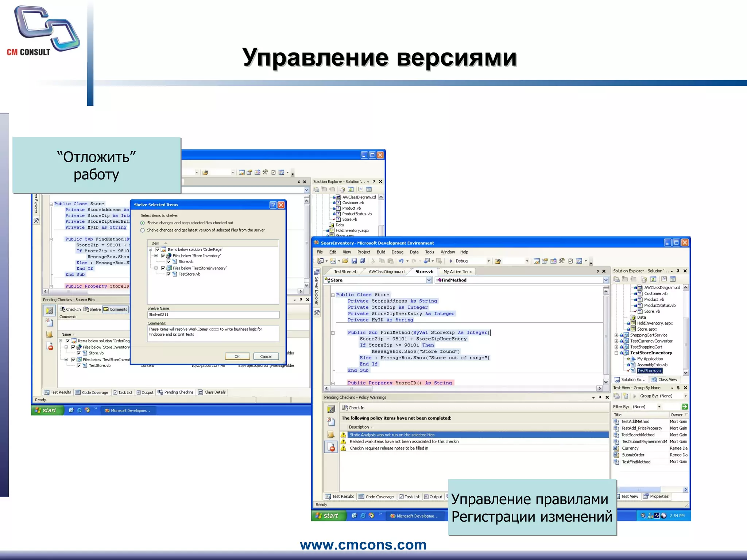
Task: Click the Shelve dialog help question mark
Action: pos(273,205)
